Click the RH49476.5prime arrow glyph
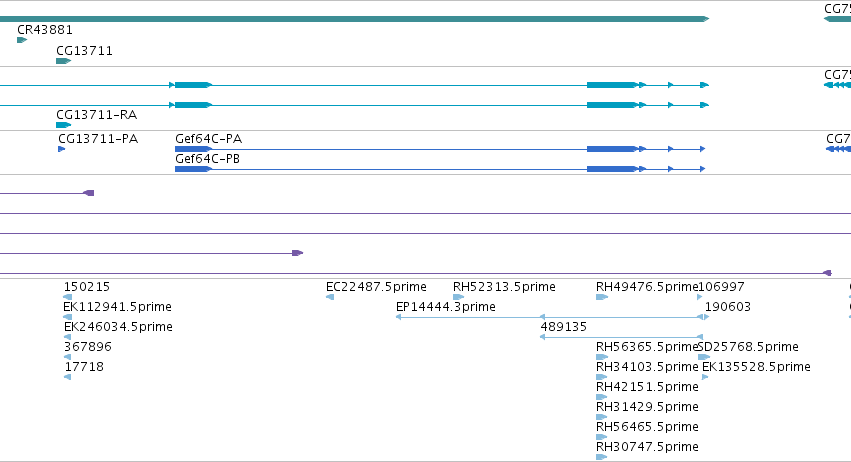 point(602,297)
